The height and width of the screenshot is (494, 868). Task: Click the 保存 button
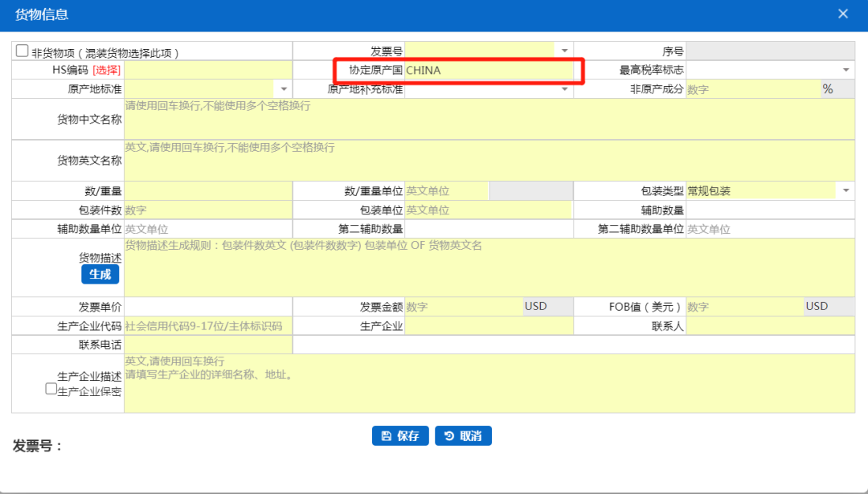(x=400, y=436)
